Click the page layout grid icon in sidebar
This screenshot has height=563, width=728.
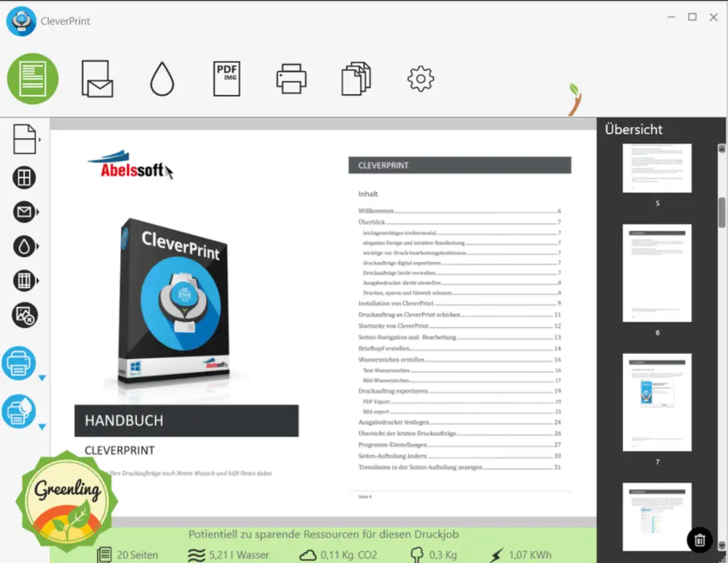(25, 178)
